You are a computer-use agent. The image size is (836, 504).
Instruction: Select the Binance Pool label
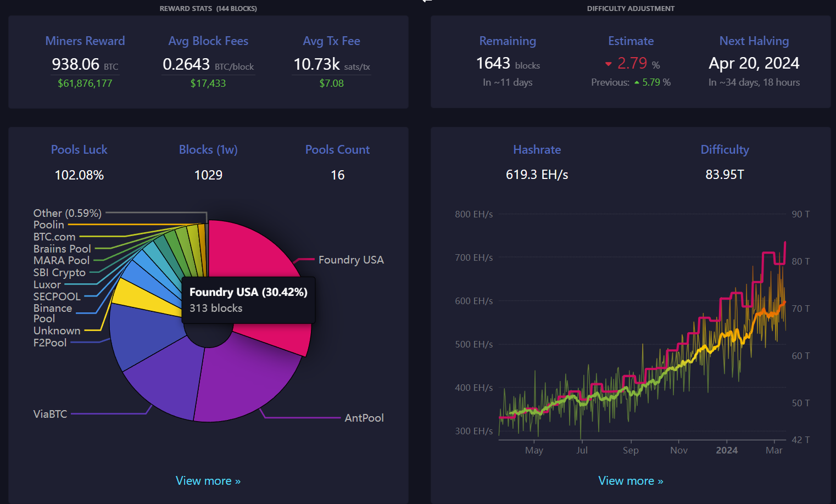point(53,313)
